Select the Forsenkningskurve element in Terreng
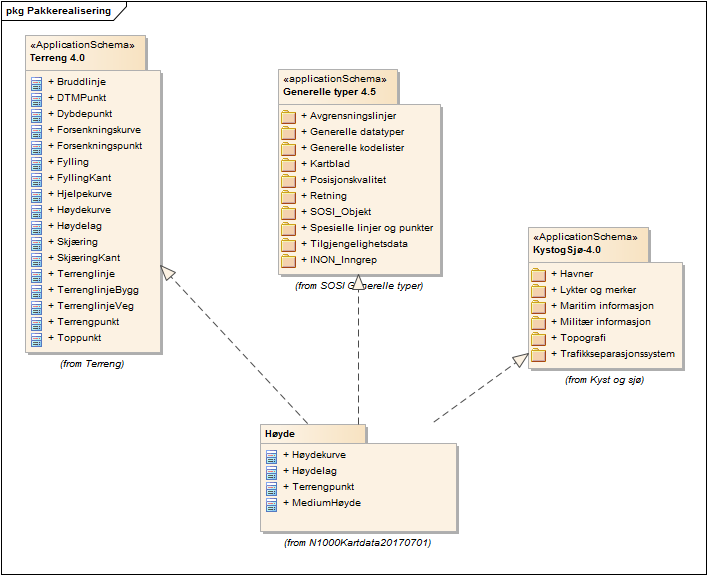This screenshot has height=575, width=707. [99, 130]
